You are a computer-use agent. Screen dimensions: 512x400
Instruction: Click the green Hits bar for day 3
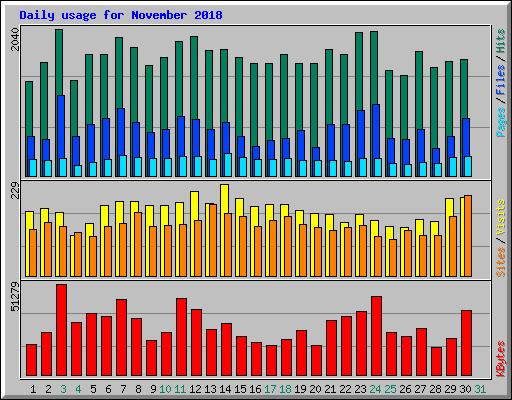(x=59, y=62)
